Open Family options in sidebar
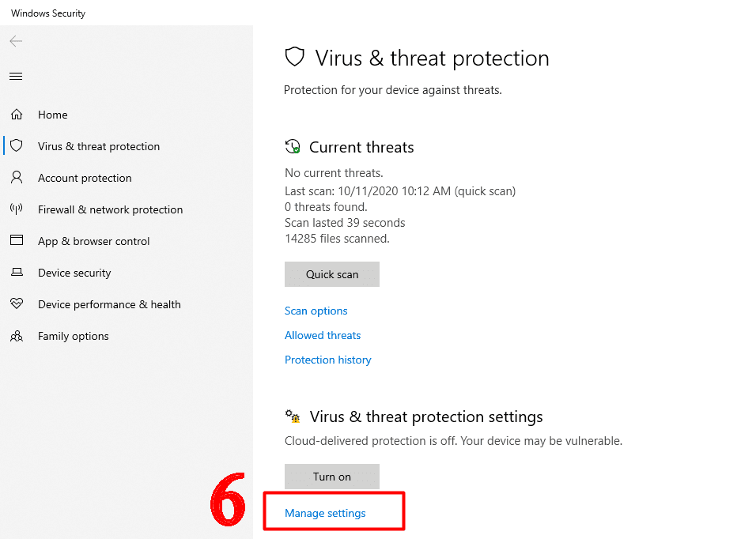The width and height of the screenshot is (756, 539). [x=74, y=336]
